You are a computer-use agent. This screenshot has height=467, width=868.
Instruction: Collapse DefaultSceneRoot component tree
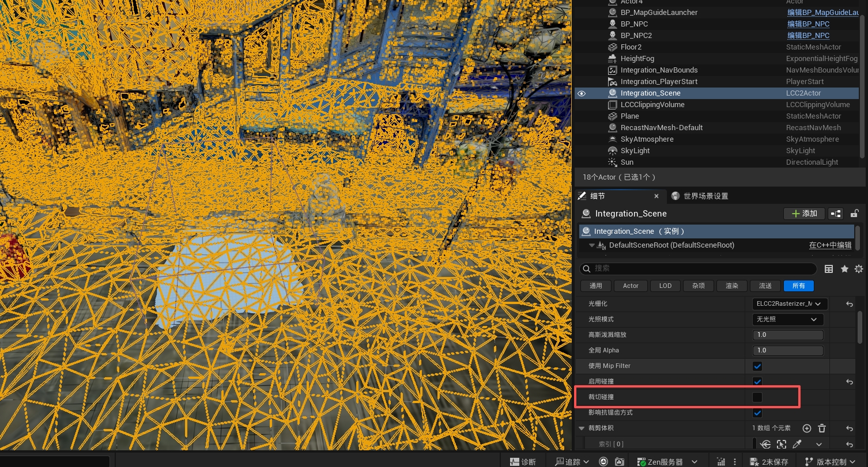pos(591,245)
